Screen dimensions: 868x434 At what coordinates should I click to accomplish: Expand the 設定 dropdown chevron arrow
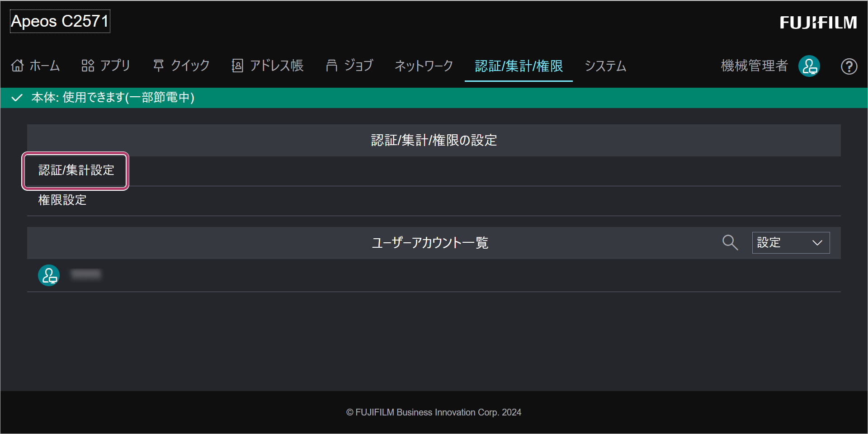point(817,243)
